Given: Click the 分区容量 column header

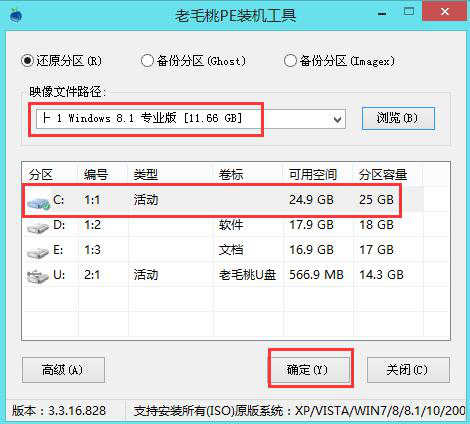Looking at the screenshot, I should 383,175.
